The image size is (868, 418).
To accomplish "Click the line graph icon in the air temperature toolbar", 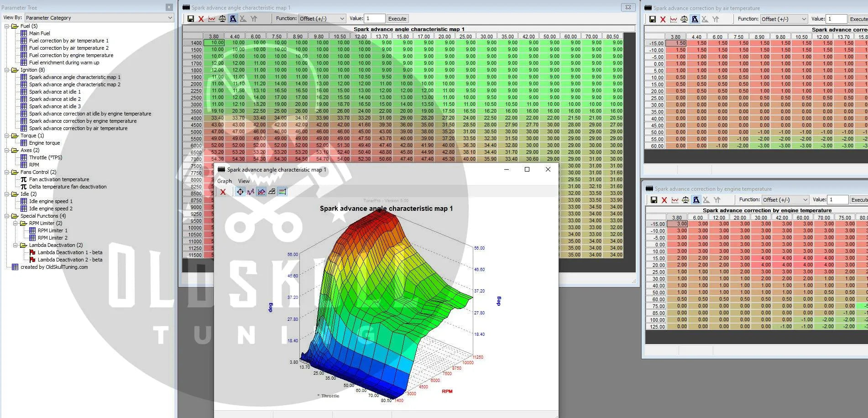I will [674, 19].
